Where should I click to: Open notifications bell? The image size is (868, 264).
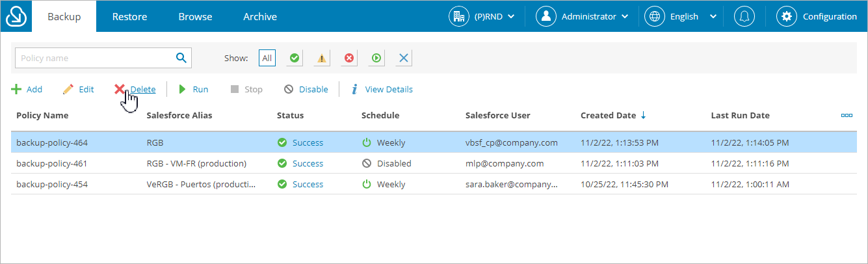coord(744,16)
